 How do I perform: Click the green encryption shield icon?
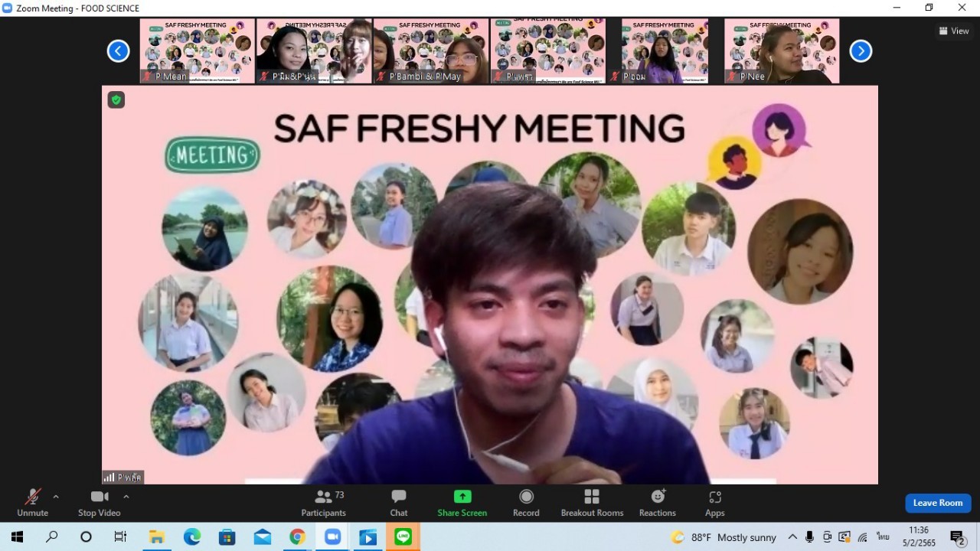point(116,99)
